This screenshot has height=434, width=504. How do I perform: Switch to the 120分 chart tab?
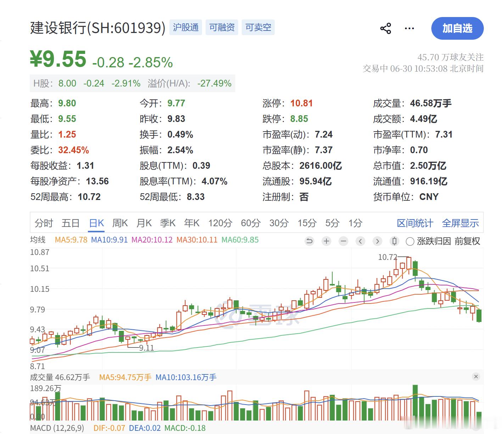[x=220, y=223]
